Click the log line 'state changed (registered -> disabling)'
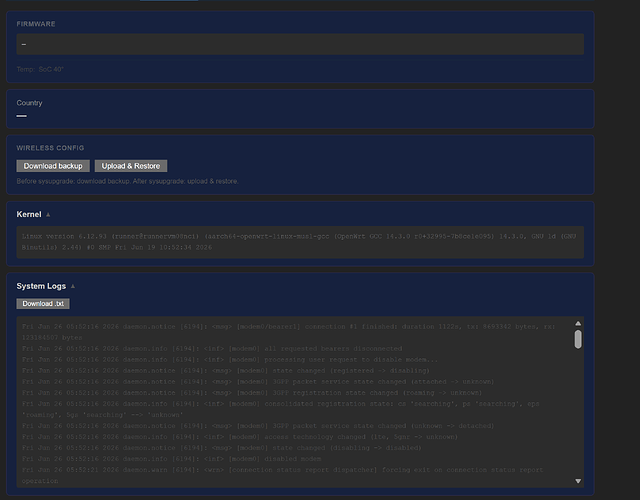640x500 pixels. [225, 371]
